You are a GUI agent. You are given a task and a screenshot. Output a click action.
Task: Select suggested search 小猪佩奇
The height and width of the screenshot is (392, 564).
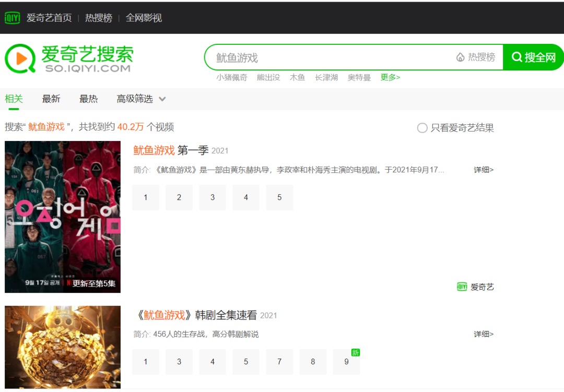coord(232,77)
